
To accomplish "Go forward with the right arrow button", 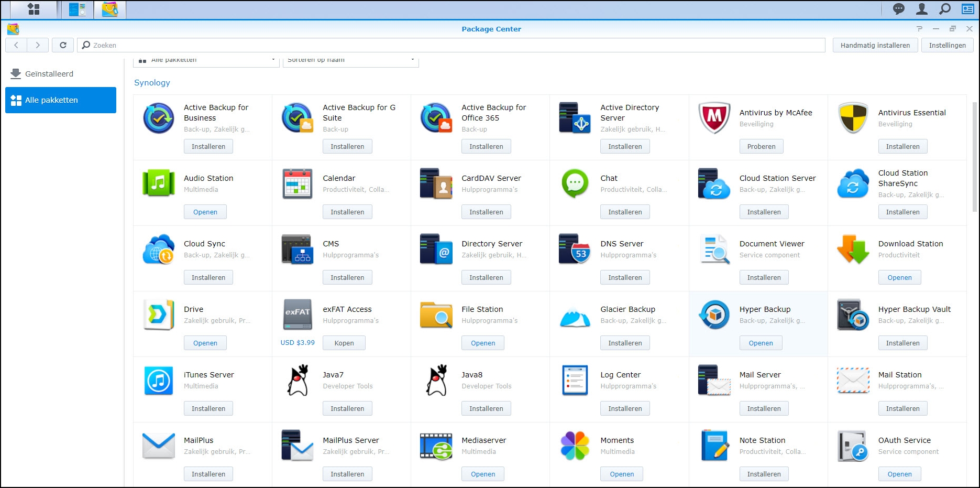I will tap(38, 45).
